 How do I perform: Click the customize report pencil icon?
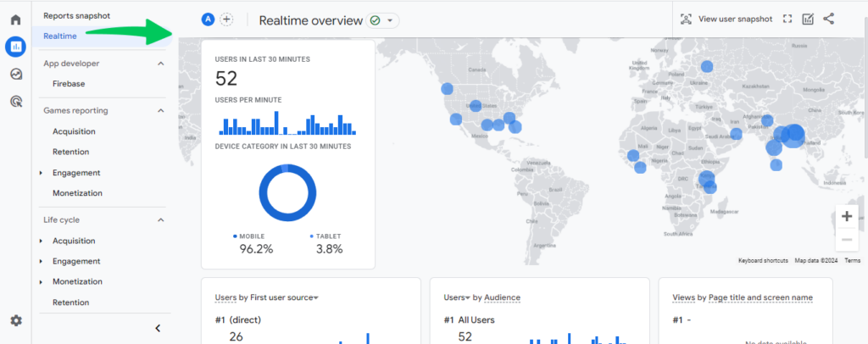[808, 19]
